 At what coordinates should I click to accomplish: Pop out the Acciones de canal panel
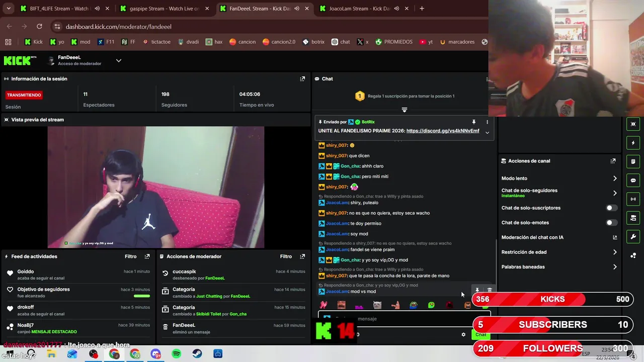click(613, 161)
